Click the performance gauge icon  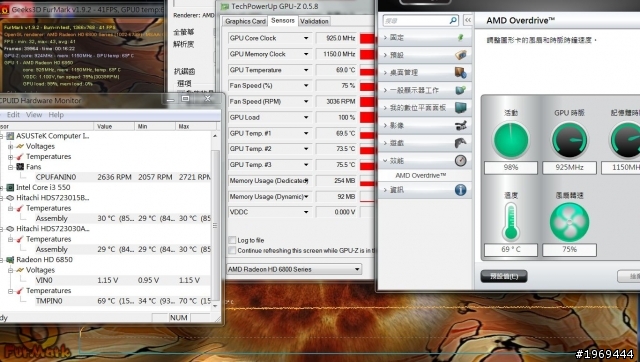[x=460, y=160]
